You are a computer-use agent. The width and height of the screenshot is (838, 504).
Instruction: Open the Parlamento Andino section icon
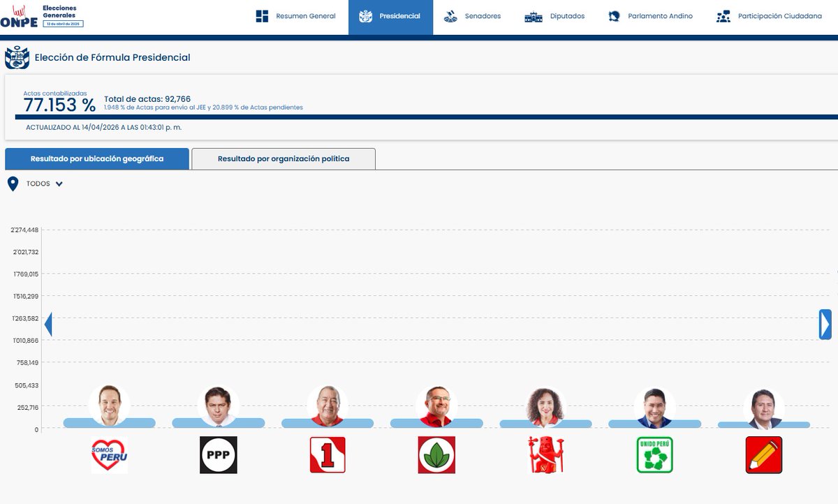coord(615,15)
